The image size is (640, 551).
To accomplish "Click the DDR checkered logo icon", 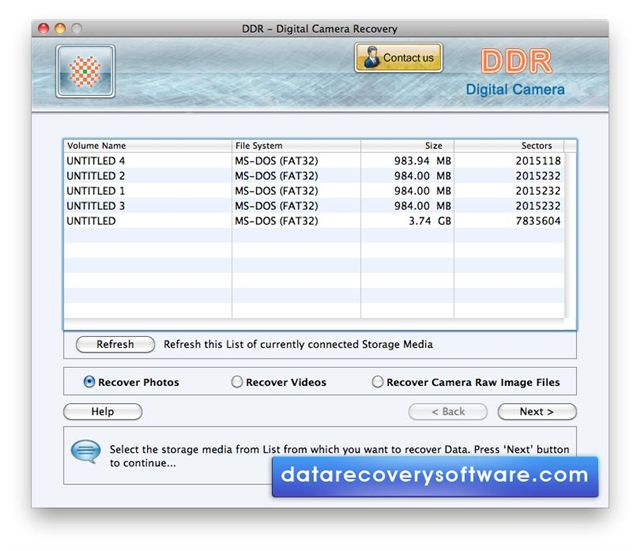I will 85,71.
